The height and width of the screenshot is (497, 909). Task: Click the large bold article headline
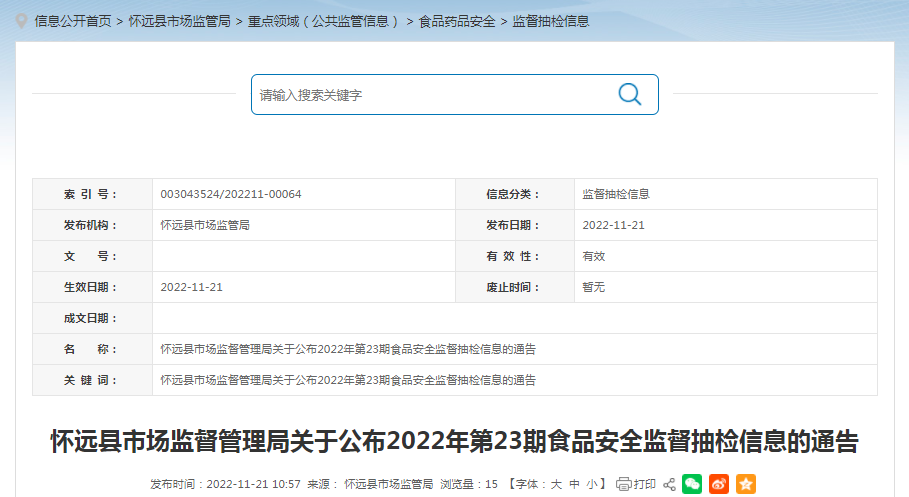(454, 441)
